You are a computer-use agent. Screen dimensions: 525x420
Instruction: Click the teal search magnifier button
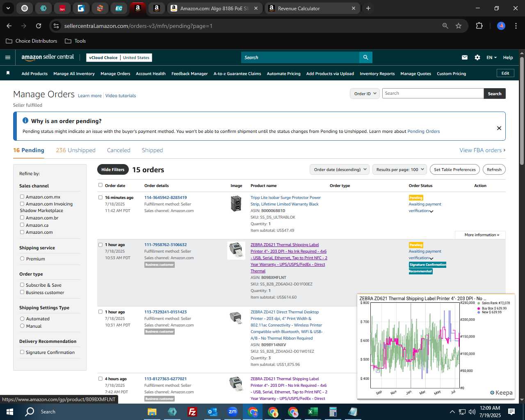[365, 57]
